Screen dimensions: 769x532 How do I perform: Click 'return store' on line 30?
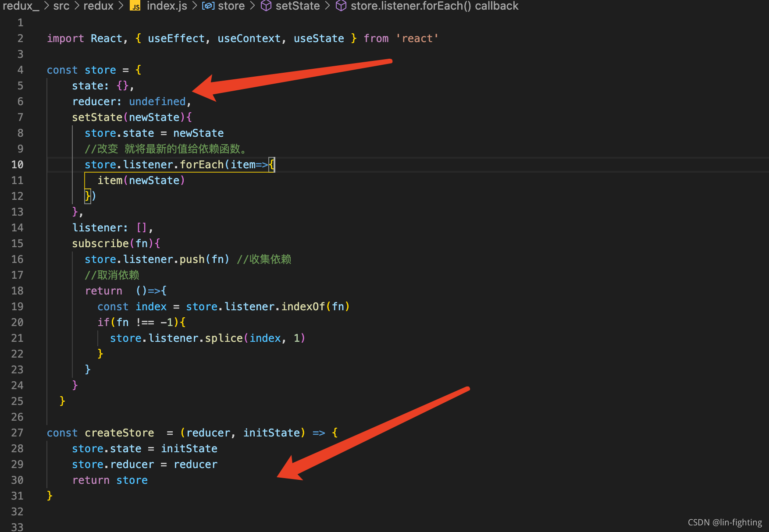pyautogui.click(x=110, y=480)
